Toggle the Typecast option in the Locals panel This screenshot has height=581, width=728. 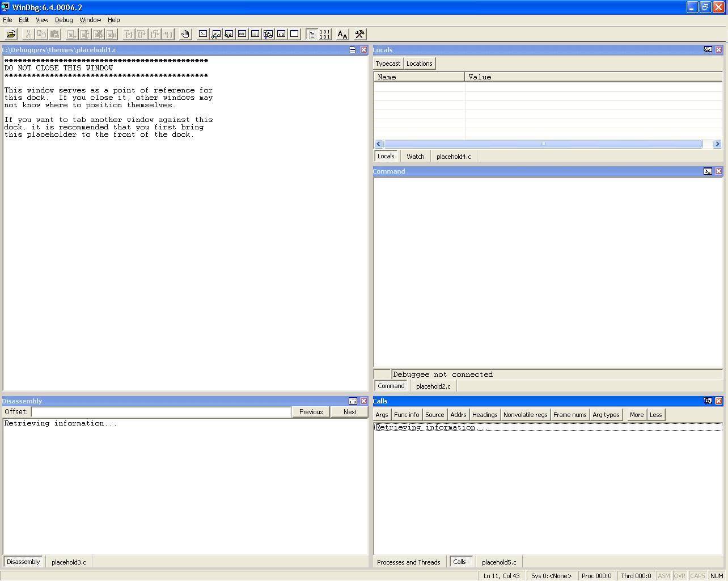point(387,64)
